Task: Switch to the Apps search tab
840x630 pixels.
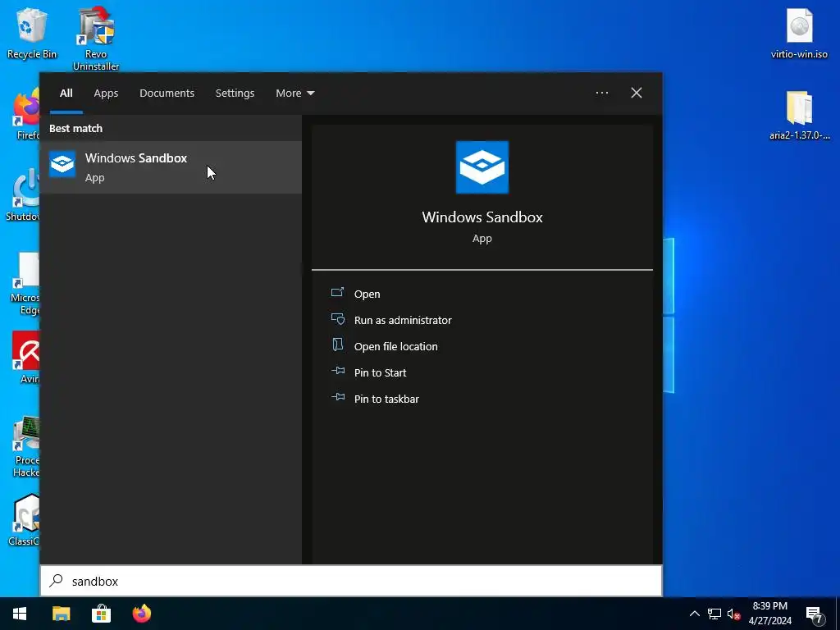Action: tap(106, 94)
